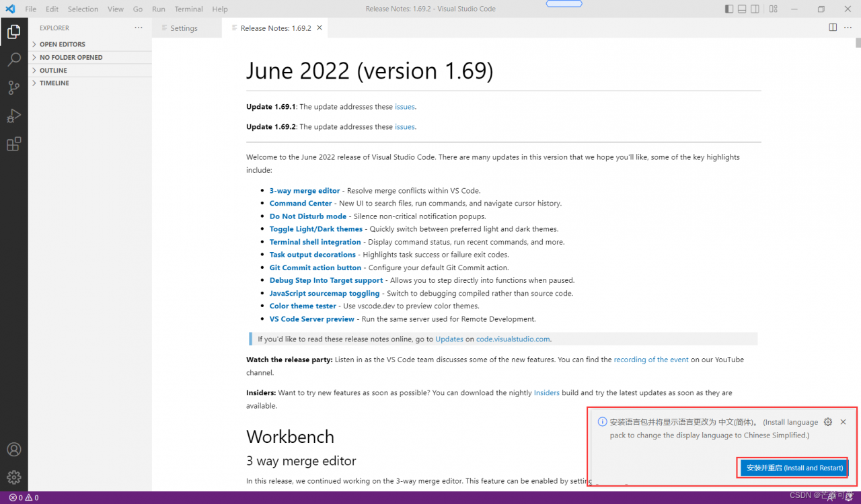Open Debug Step Into Target support link

point(326,280)
